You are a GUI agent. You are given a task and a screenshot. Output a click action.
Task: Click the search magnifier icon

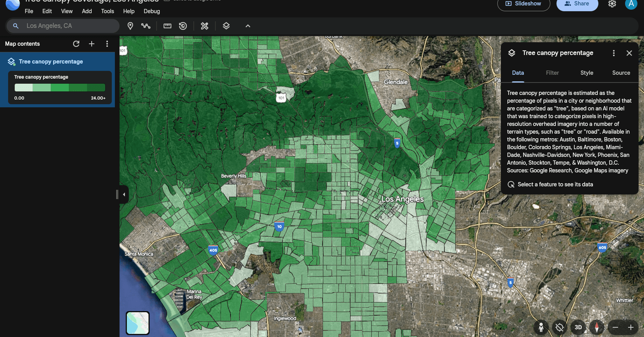pyautogui.click(x=16, y=26)
